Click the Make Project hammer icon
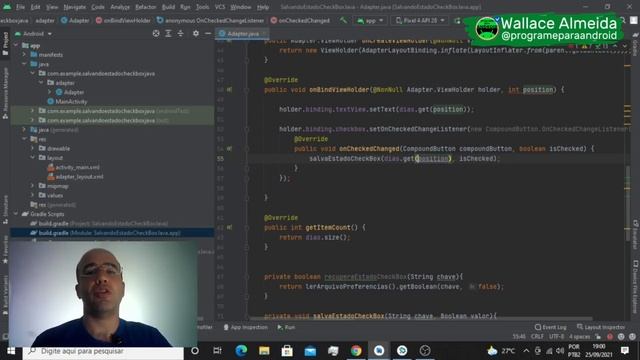Image resolution: width=640 pixels, height=360 pixels. point(344,20)
